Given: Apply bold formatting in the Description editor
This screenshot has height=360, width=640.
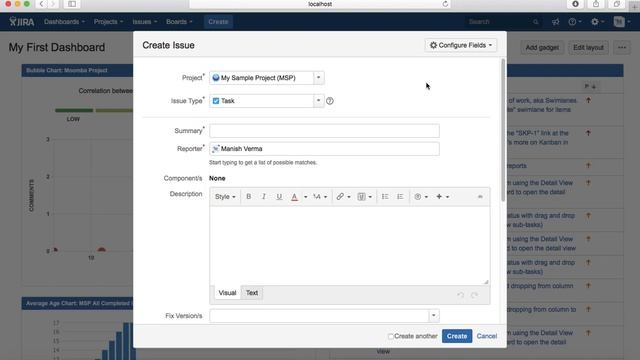Looking at the screenshot, I should click(x=249, y=197).
